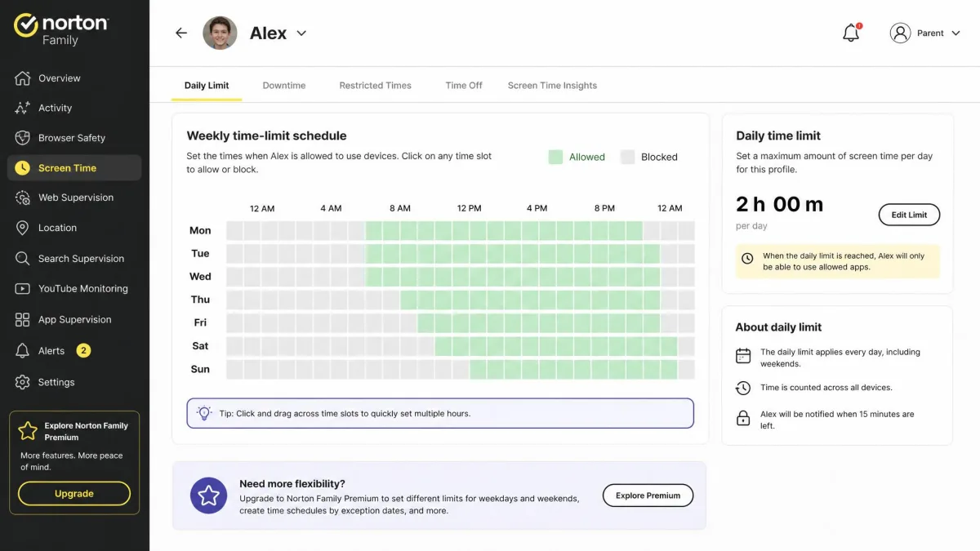Click the alerts count badge 2
The width and height of the screenshot is (980, 551).
(83, 351)
